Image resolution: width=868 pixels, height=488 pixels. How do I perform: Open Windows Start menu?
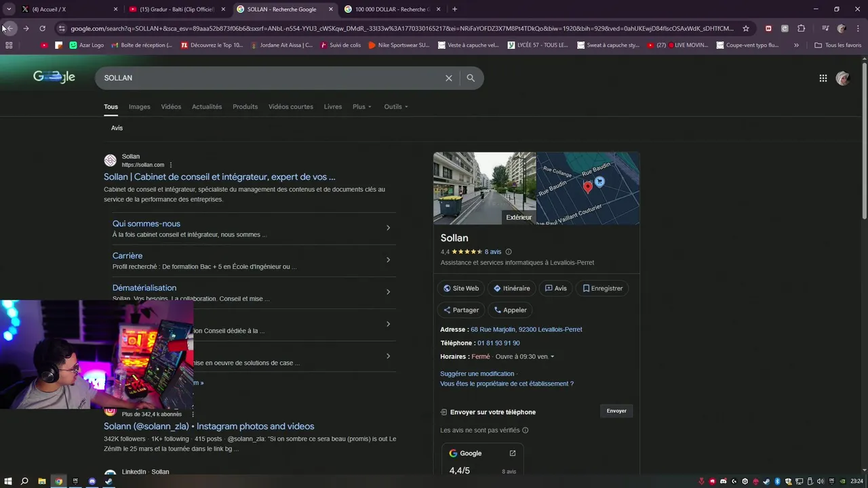7,481
